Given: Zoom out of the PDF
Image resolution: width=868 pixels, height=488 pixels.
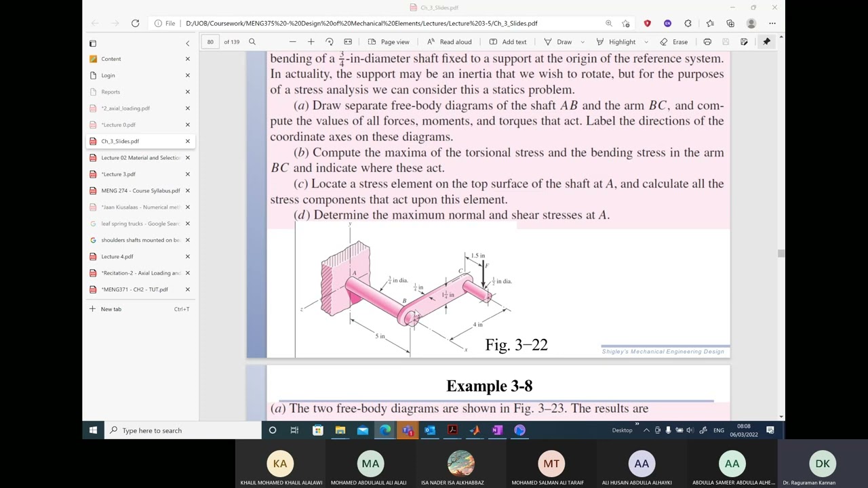Looking at the screenshot, I should click(x=293, y=42).
